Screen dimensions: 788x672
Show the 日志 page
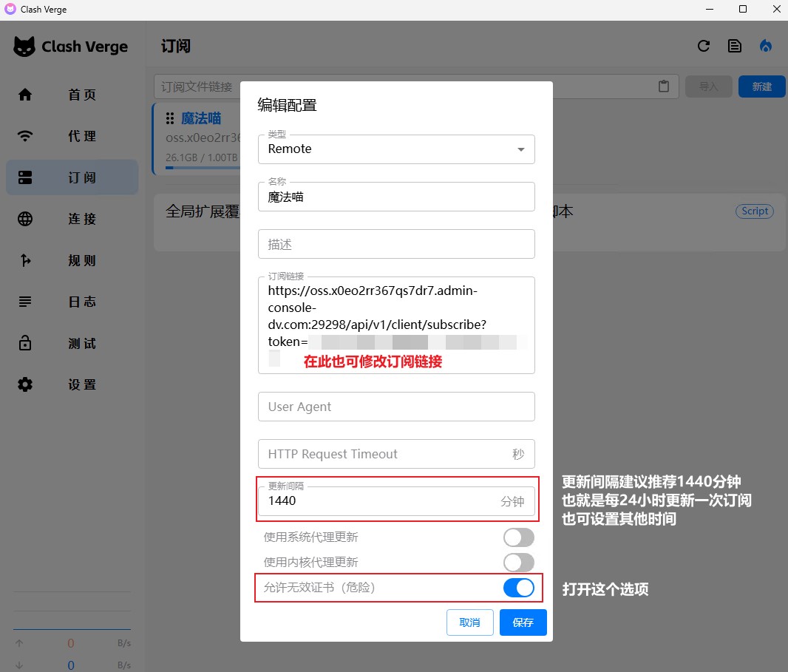pyautogui.click(x=72, y=302)
